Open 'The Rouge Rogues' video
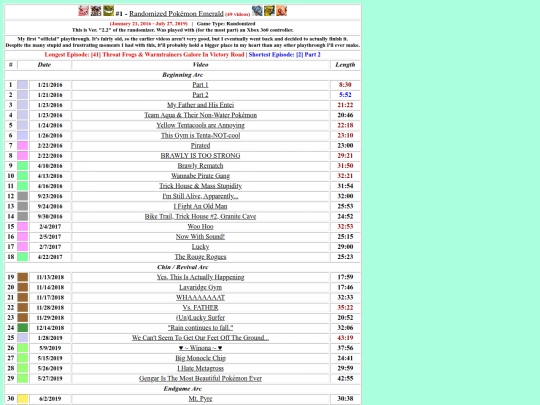Viewport: 540px width, 405px height. [200, 257]
